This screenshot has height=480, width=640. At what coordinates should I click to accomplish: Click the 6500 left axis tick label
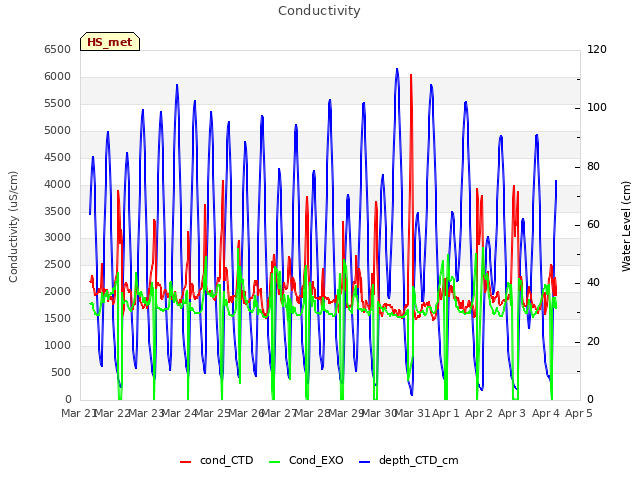[x=58, y=49]
